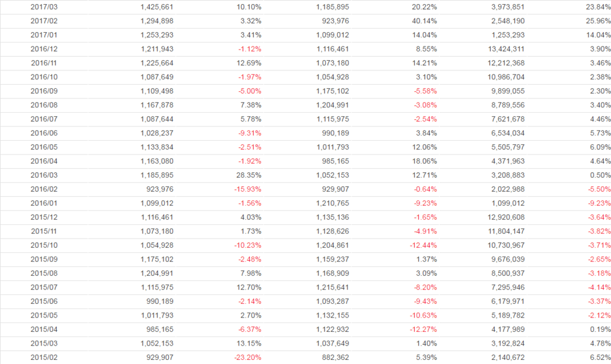Viewport: 611px width, 364px height.
Task: Select the red -23.20% cell in 2015/02 row
Action: [x=248, y=358]
